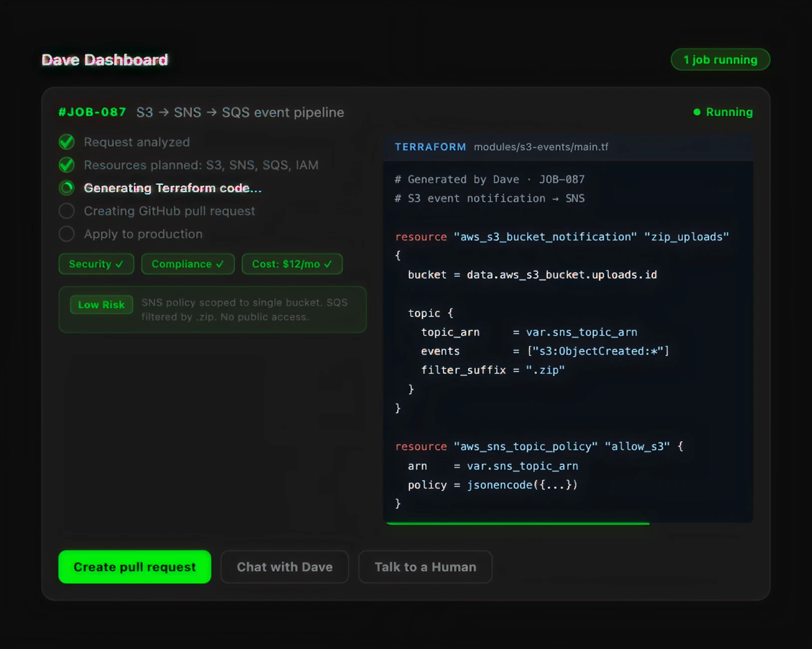This screenshot has width=812, height=649.
Task: Select the empty circle for Apply to production
Action: (66, 234)
